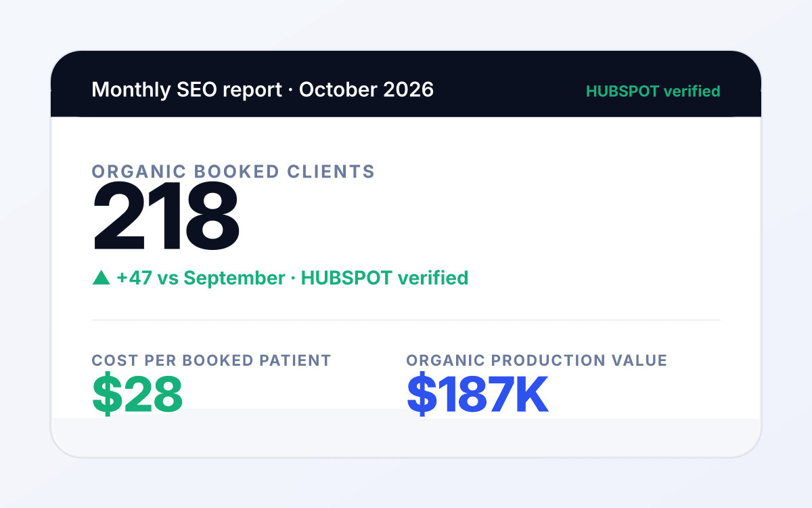The height and width of the screenshot is (508, 812).
Task: Click the '+47 vs September · HUBSPOT verified' line
Action: pyautogui.click(x=292, y=278)
